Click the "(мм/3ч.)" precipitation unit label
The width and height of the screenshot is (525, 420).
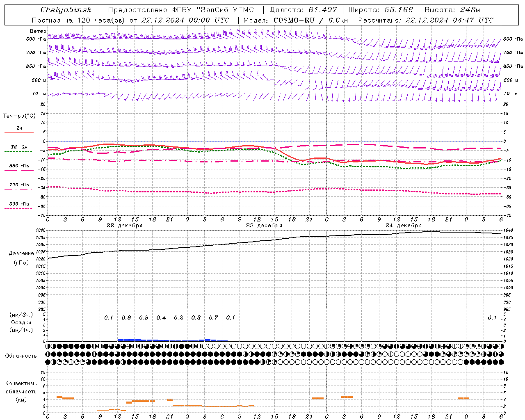pyautogui.click(x=21, y=315)
